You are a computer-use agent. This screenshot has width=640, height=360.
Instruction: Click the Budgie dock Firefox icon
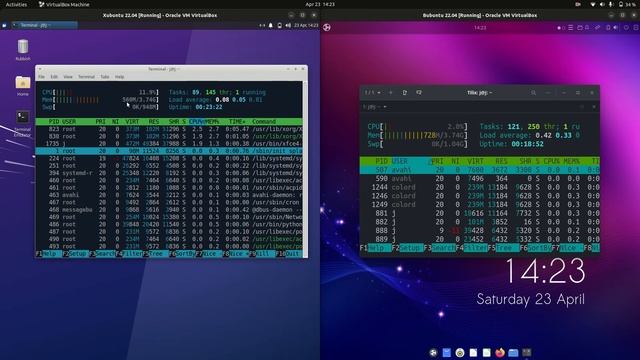coord(500,352)
